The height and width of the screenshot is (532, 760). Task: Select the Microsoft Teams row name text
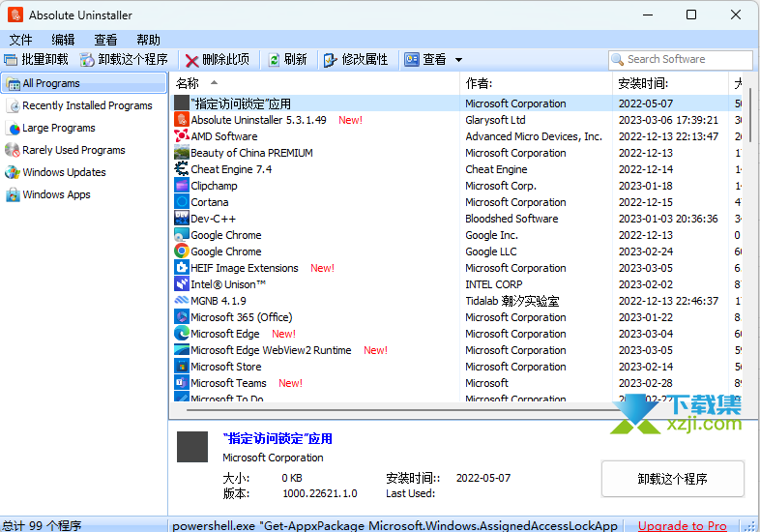pos(228,383)
